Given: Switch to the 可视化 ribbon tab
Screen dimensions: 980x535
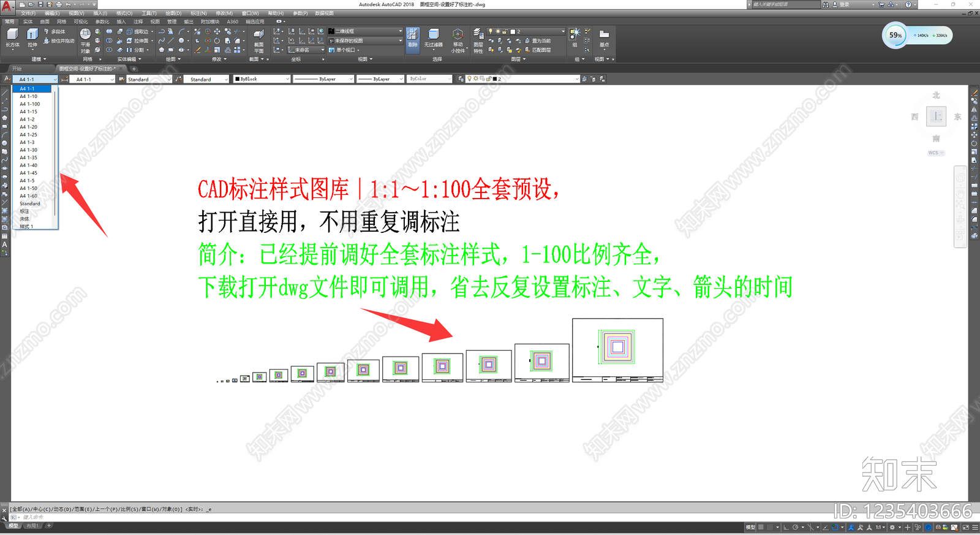Looking at the screenshot, I should (x=81, y=21).
